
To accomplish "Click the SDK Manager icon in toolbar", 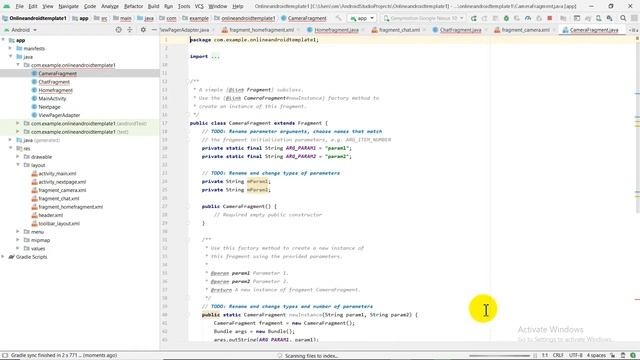I will click(x=609, y=18).
